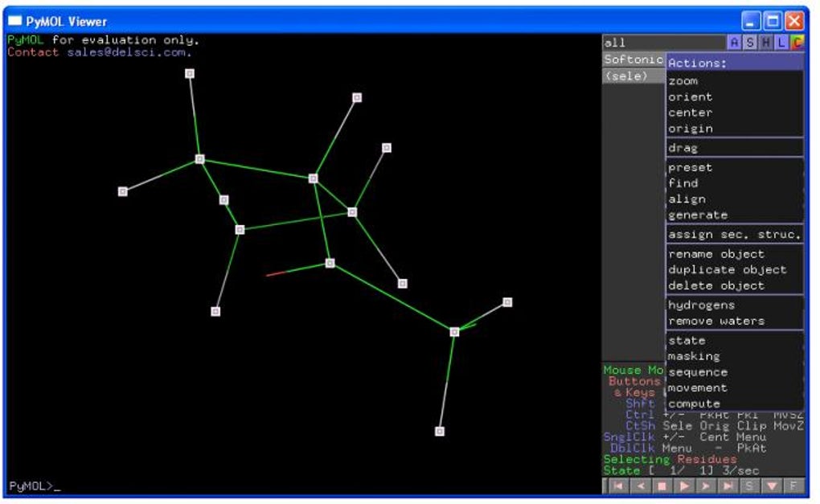Click the step-back-one-frame arrow button

point(640,486)
